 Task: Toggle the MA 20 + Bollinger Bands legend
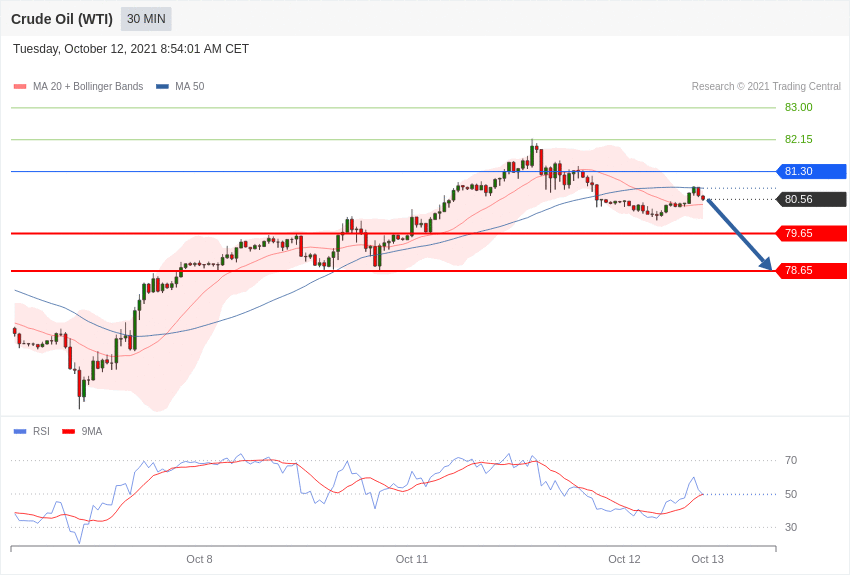click(x=78, y=86)
